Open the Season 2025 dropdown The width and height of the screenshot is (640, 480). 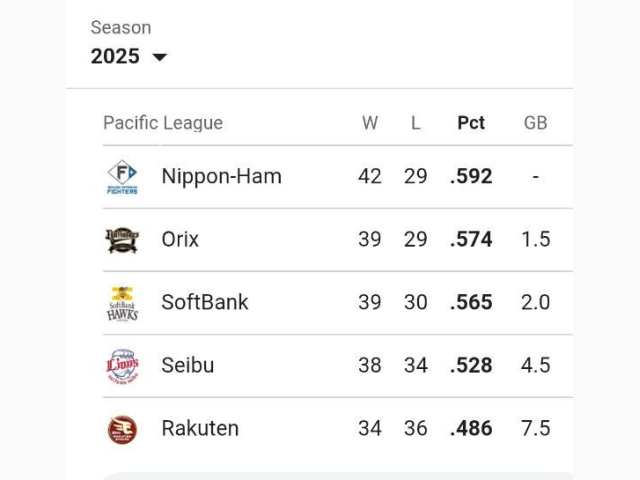pyautogui.click(x=129, y=56)
